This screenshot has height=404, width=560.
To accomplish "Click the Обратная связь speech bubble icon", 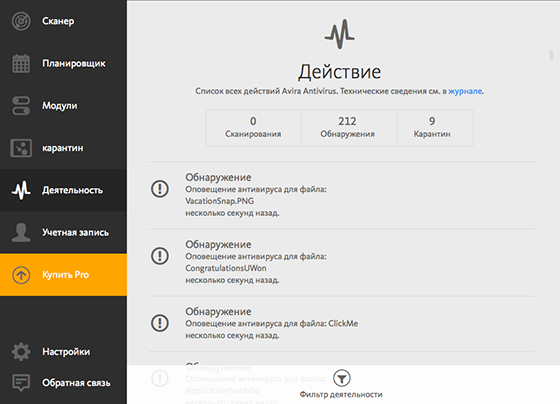I will [21, 383].
